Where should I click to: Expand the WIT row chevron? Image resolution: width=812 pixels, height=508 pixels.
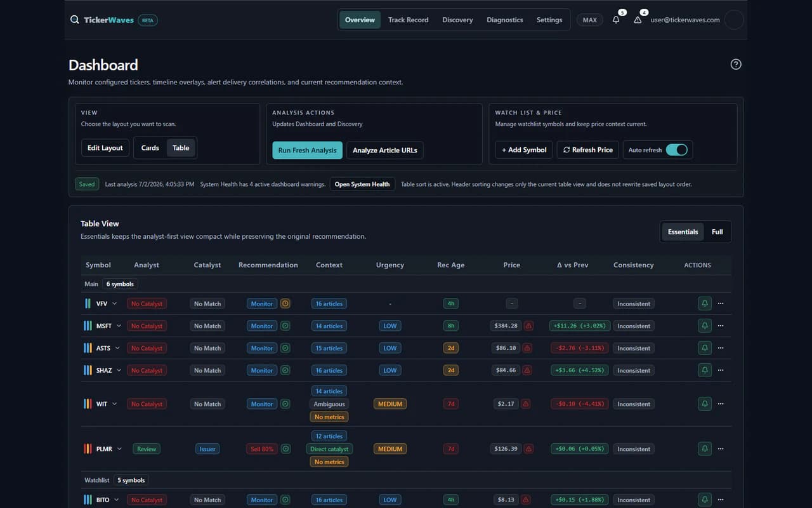(x=115, y=404)
